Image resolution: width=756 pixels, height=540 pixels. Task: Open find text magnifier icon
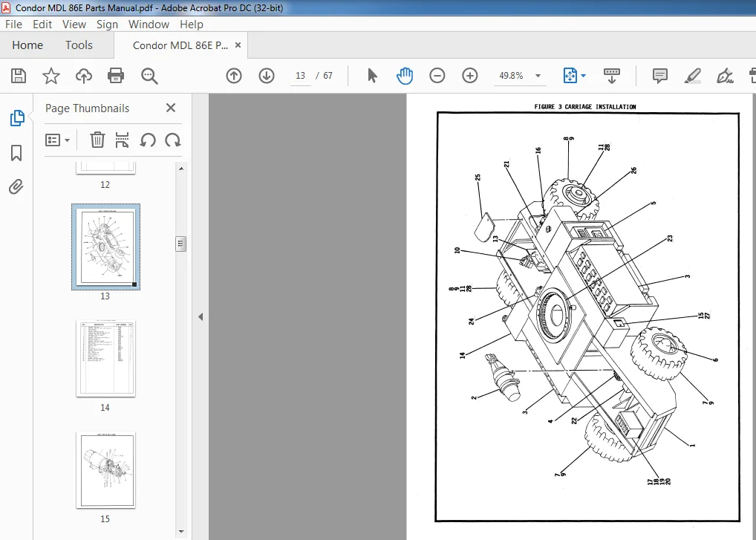[x=149, y=76]
